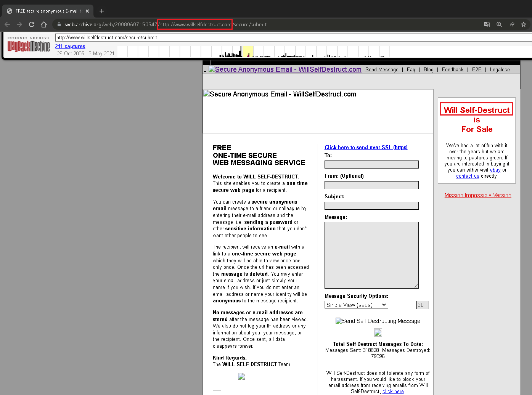Click the To: recipient input field
Viewport: 532px width, 395px height.
[371, 164]
